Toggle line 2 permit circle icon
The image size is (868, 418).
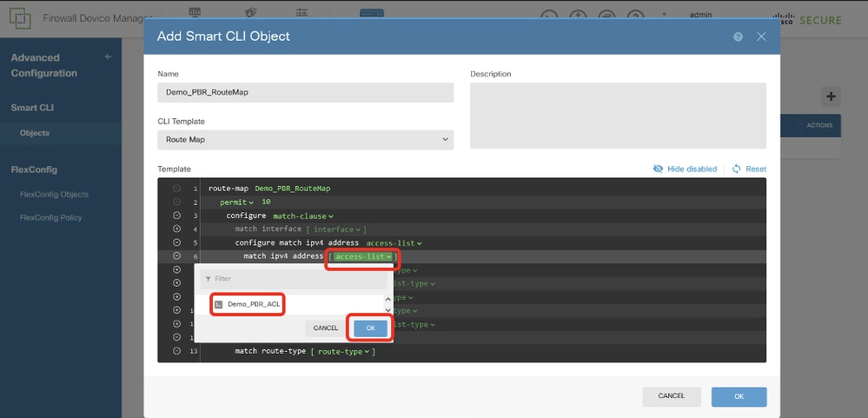point(176,202)
